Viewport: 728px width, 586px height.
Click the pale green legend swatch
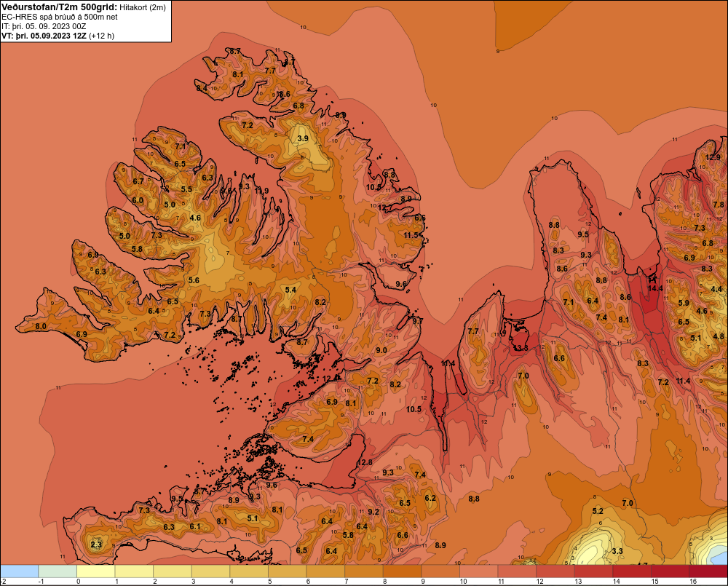coord(58,571)
